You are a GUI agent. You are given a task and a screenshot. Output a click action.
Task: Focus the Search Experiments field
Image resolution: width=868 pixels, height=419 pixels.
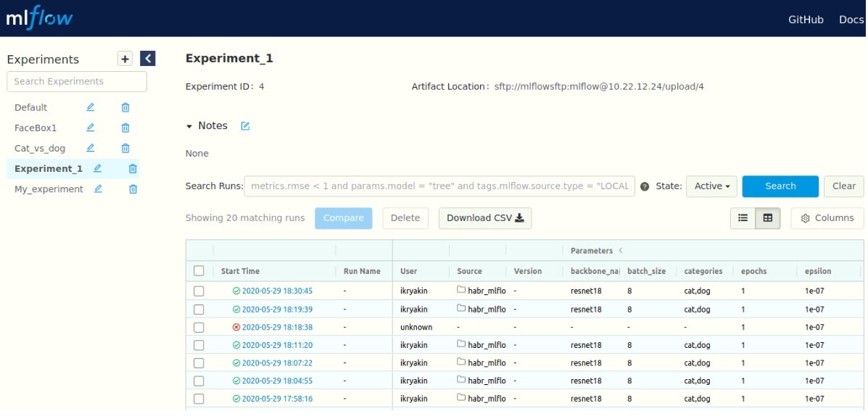coord(77,81)
